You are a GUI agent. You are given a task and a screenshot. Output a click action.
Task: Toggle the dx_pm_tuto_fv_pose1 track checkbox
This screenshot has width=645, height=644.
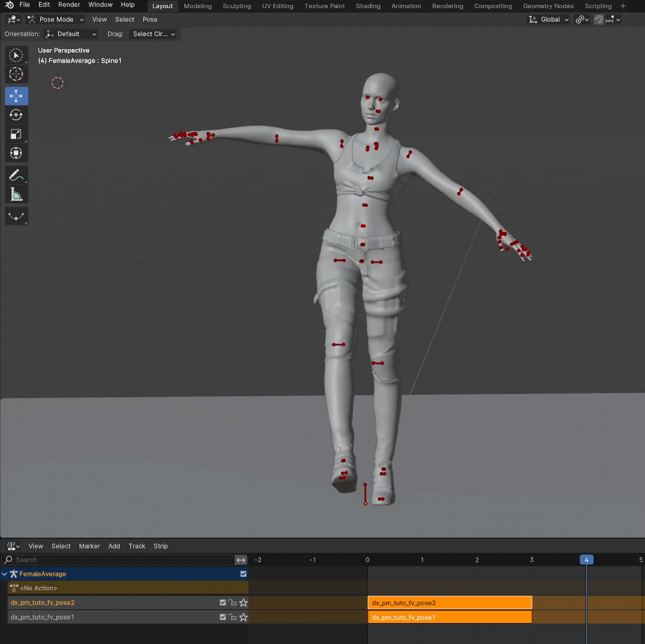pos(223,617)
